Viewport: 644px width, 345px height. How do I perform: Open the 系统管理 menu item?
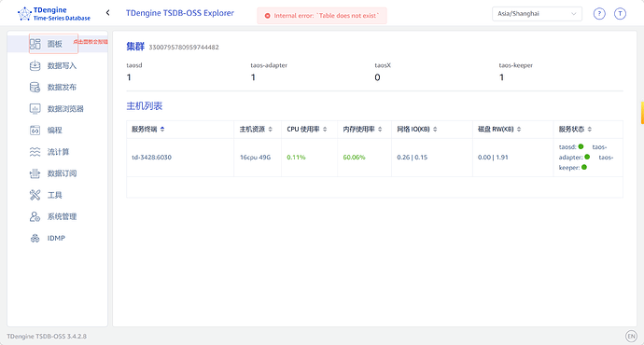tap(58, 216)
